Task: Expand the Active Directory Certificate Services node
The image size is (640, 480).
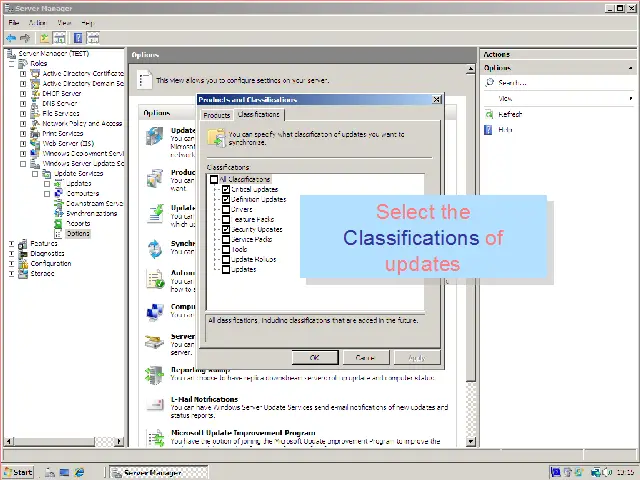Action: 23,73
